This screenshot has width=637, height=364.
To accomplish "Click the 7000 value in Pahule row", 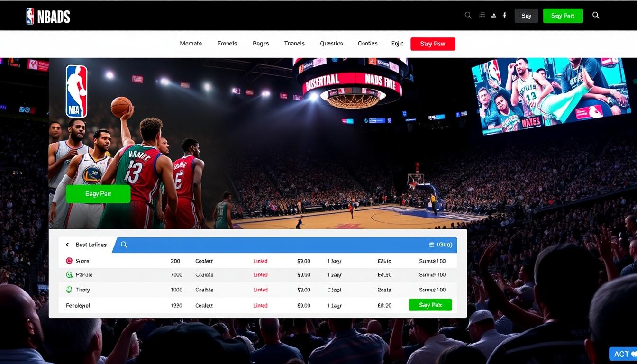I will coord(176,274).
